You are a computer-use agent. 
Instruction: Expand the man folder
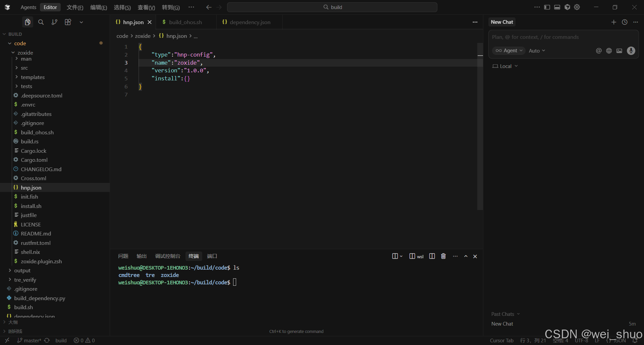pyautogui.click(x=16, y=59)
